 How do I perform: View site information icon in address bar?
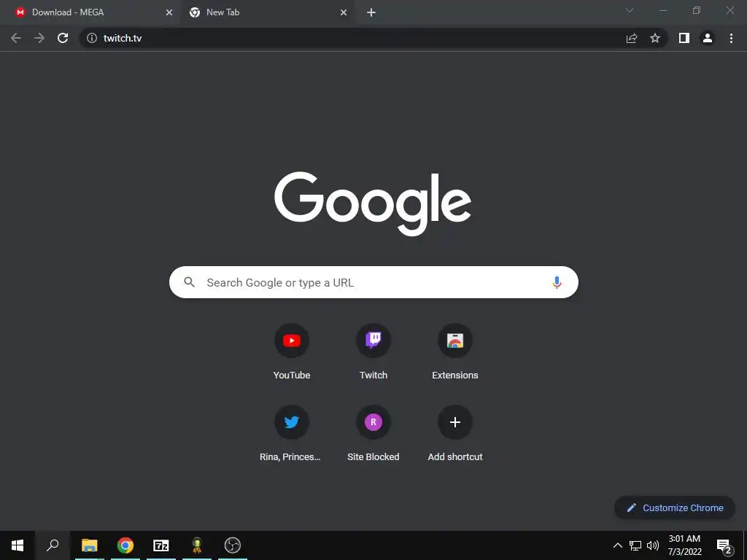92,38
